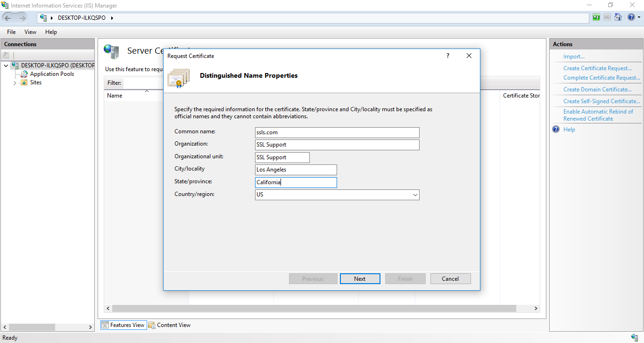Click the Help link in Actions pane
The height and width of the screenshot is (343, 644).
[x=569, y=130]
